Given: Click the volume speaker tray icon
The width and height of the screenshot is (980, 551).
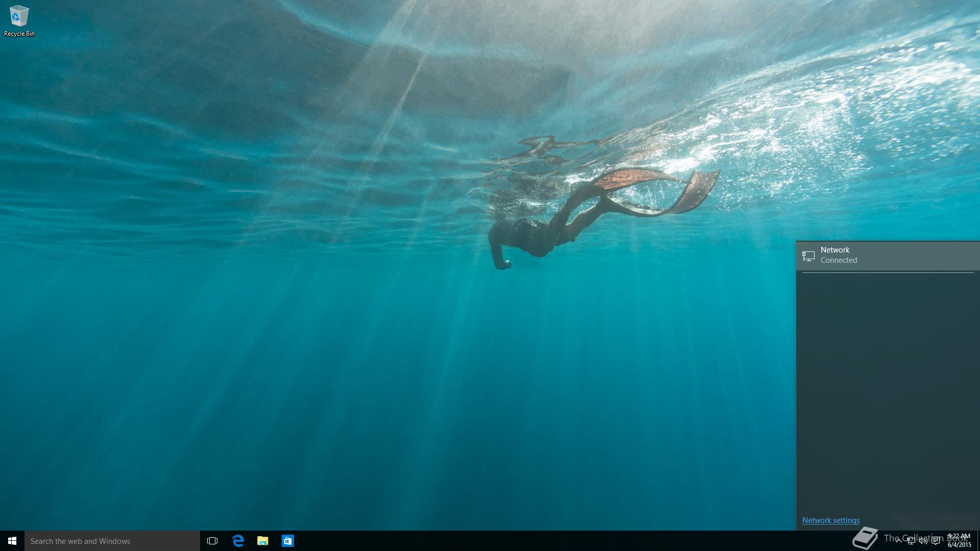Looking at the screenshot, I should point(923,541).
